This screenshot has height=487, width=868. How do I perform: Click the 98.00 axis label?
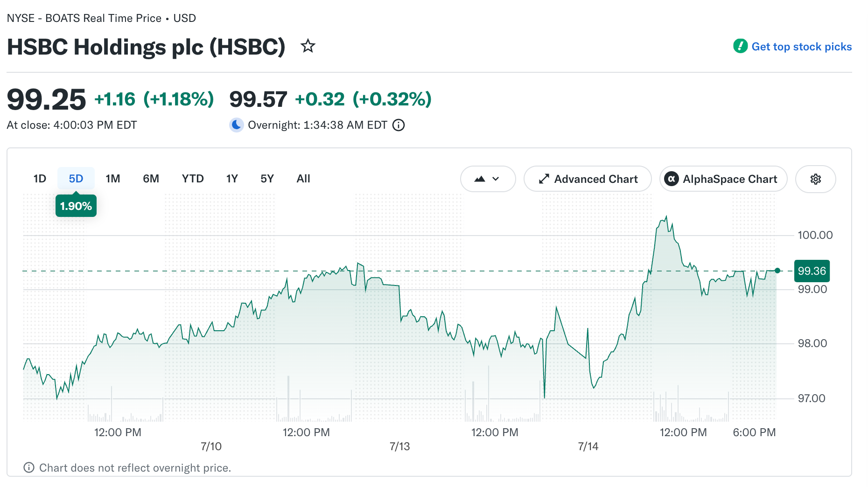click(x=812, y=343)
